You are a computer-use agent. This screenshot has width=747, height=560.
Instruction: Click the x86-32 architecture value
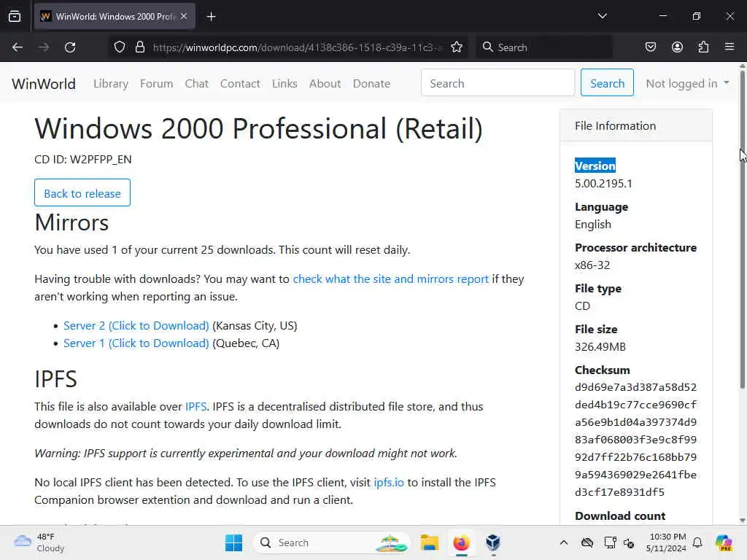(x=592, y=265)
